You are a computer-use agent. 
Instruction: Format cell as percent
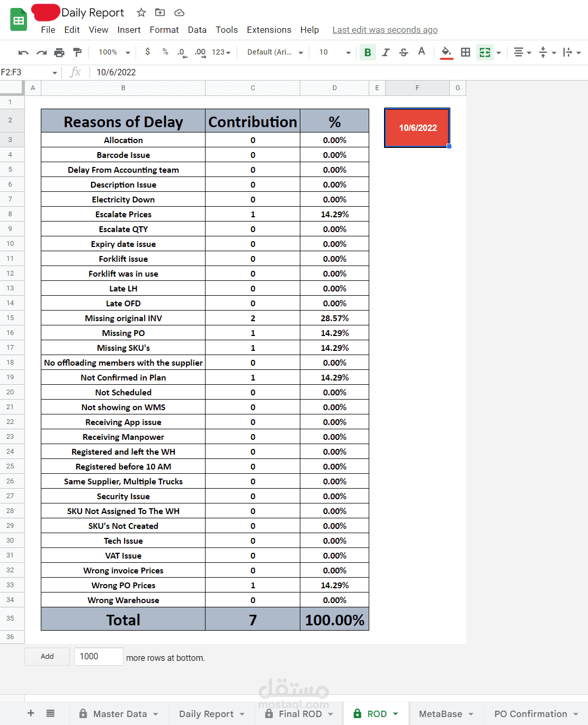[165, 52]
